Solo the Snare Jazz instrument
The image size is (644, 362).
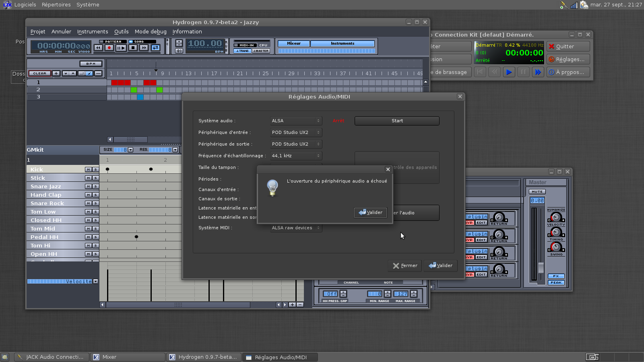95,187
